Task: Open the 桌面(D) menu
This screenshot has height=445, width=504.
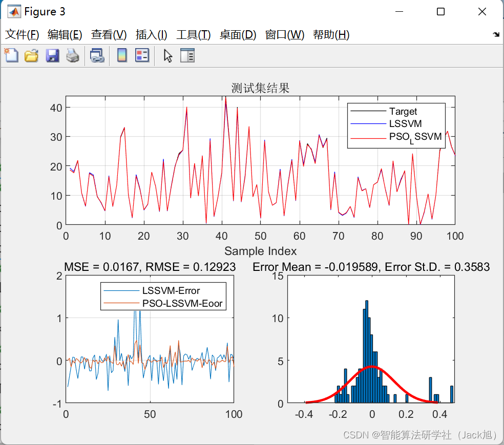Action: 238,34
